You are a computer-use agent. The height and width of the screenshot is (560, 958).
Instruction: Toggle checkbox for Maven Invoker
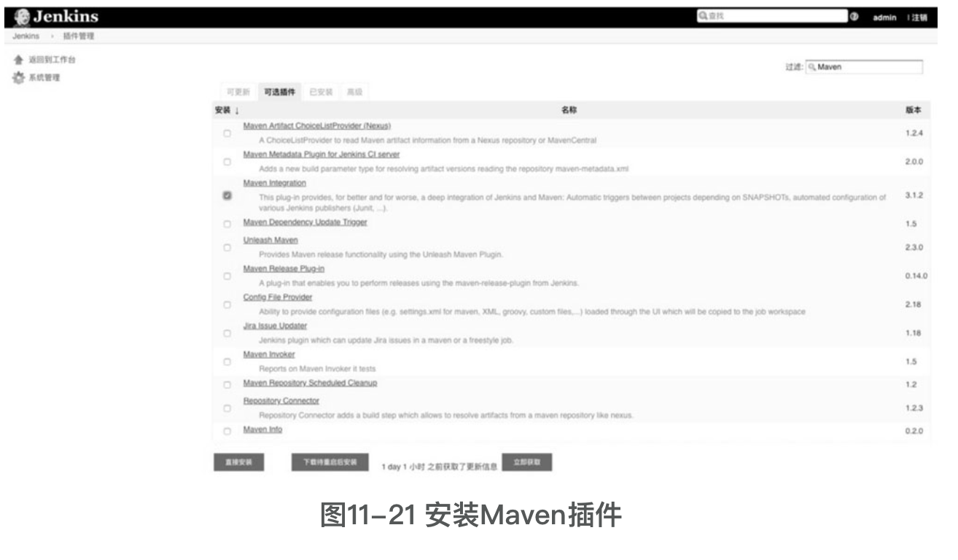pyautogui.click(x=227, y=362)
